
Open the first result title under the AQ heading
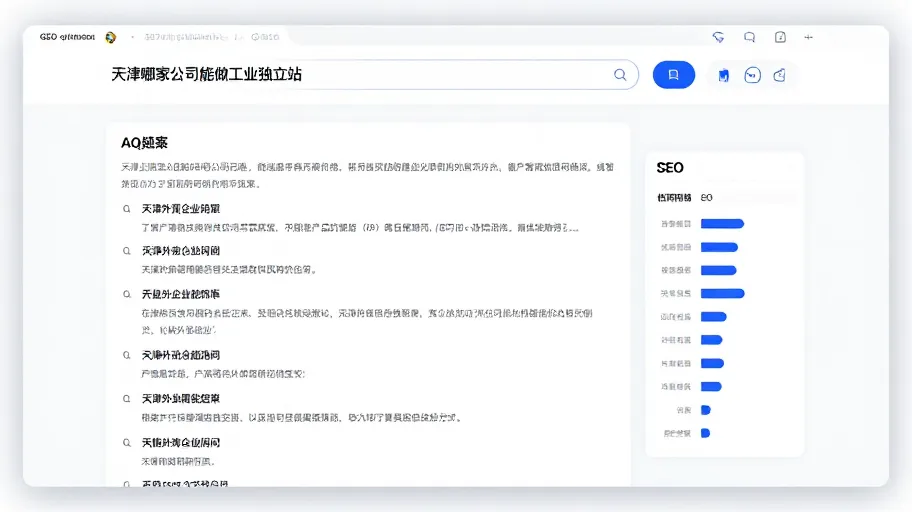tap(181, 208)
